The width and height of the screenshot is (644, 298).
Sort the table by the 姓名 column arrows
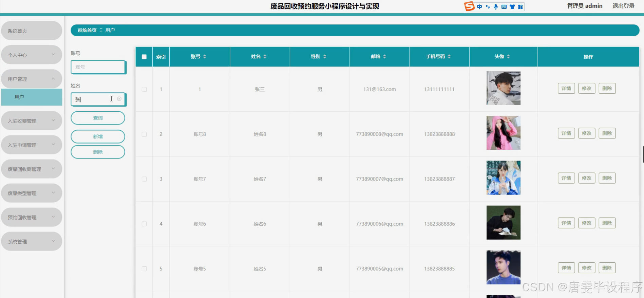coord(265,57)
